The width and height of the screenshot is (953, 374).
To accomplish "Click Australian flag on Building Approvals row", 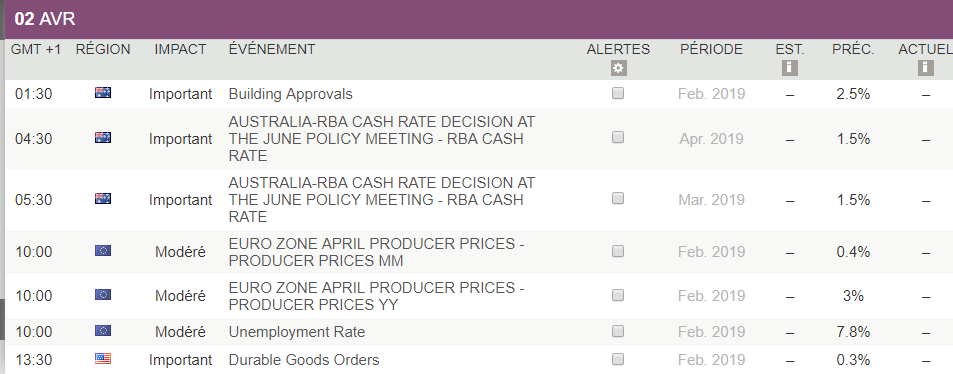I will coord(103,93).
